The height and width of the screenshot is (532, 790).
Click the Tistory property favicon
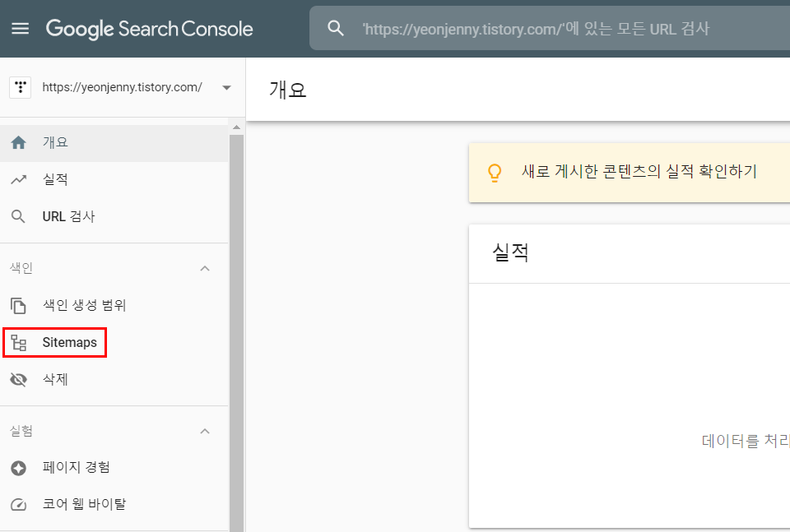click(x=20, y=88)
